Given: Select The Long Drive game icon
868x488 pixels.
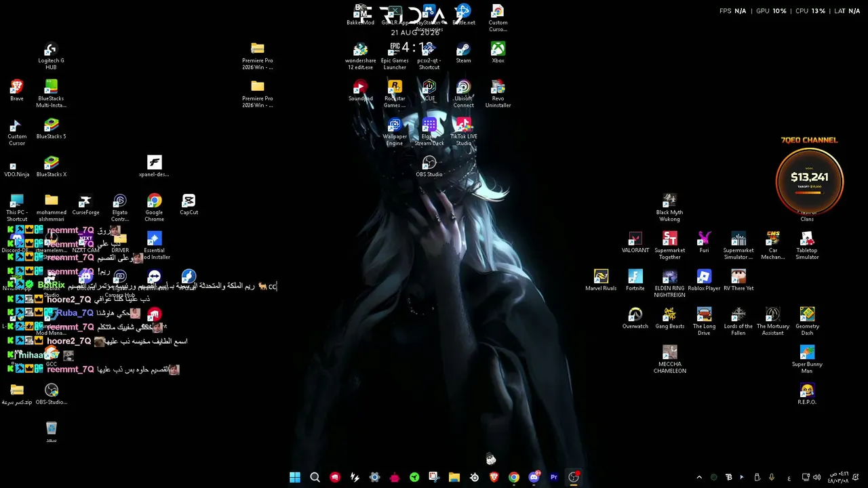Looking at the screenshot, I should point(704,322).
